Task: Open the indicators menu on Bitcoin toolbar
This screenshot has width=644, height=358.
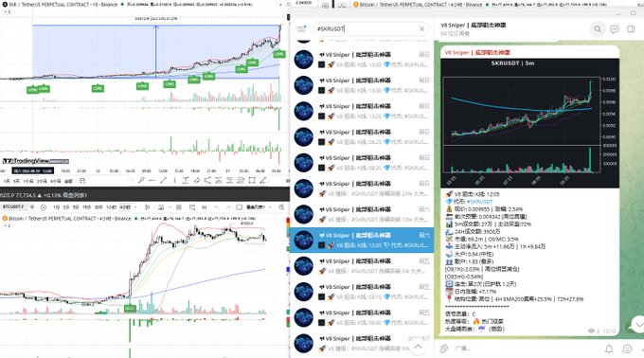Action: [161, 206]
